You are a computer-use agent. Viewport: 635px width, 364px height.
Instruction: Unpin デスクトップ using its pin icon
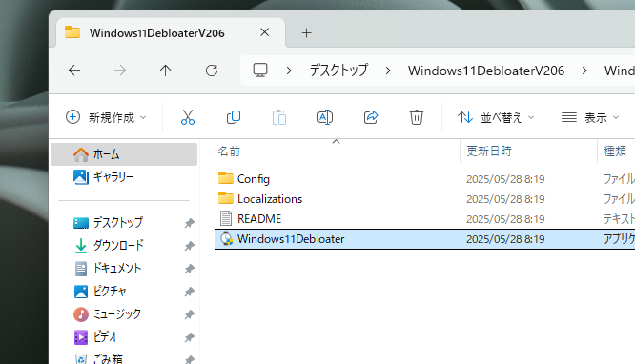click(189, 223)
